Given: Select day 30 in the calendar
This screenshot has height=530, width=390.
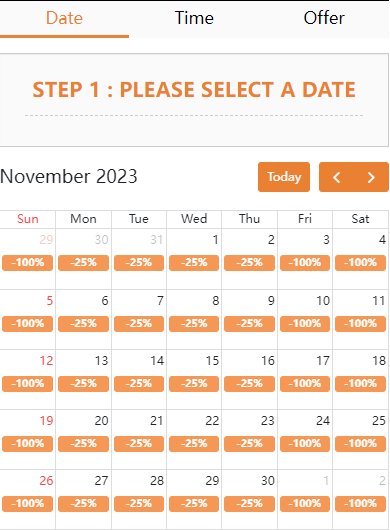Looking at the screenshot, I should 268,481.
